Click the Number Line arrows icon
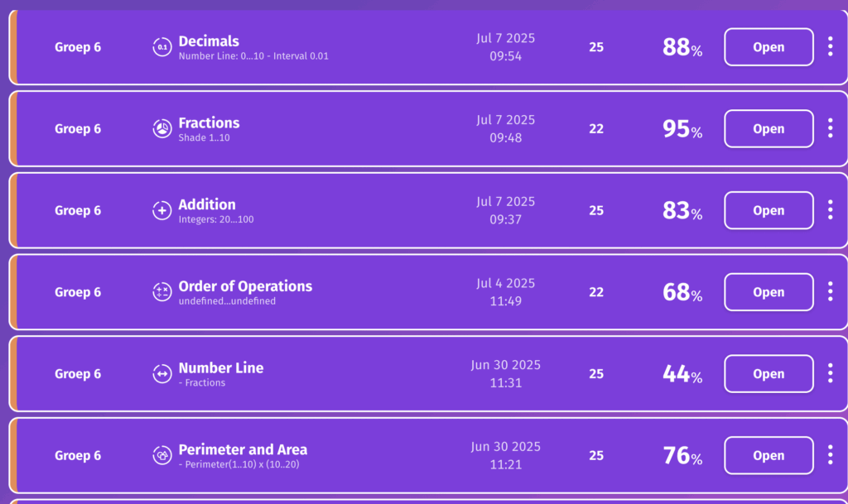 pos(162,374)
